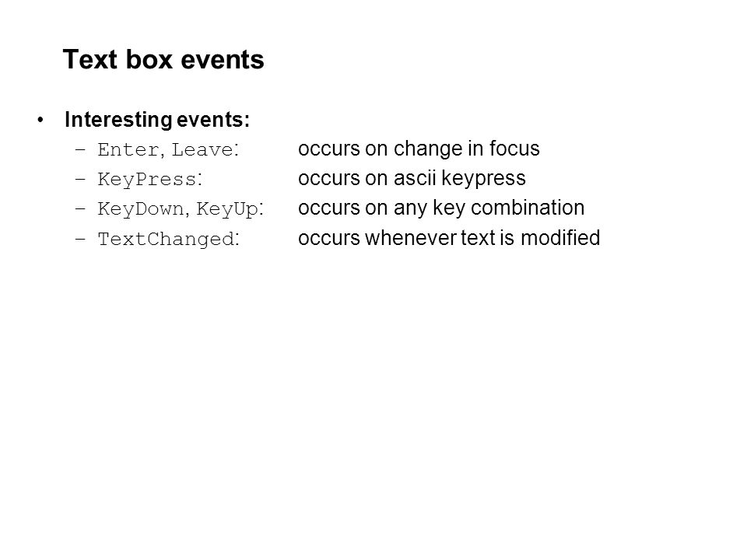Click the slide title Text box events

[163, 60]
